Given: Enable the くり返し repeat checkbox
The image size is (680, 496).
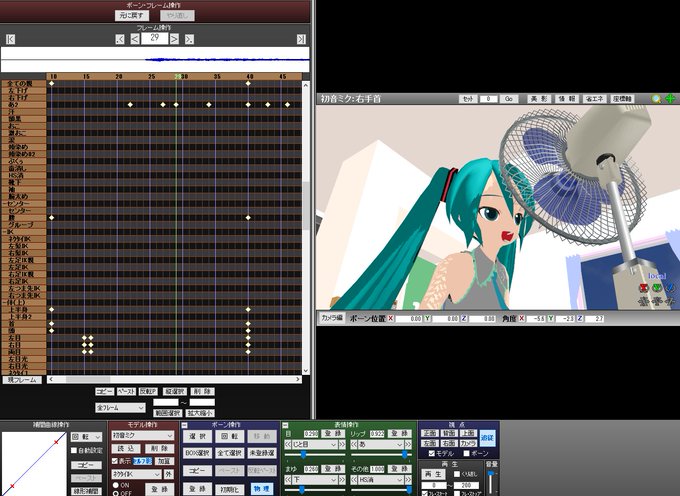Looking at the screenshot, I should pos(457,474).
